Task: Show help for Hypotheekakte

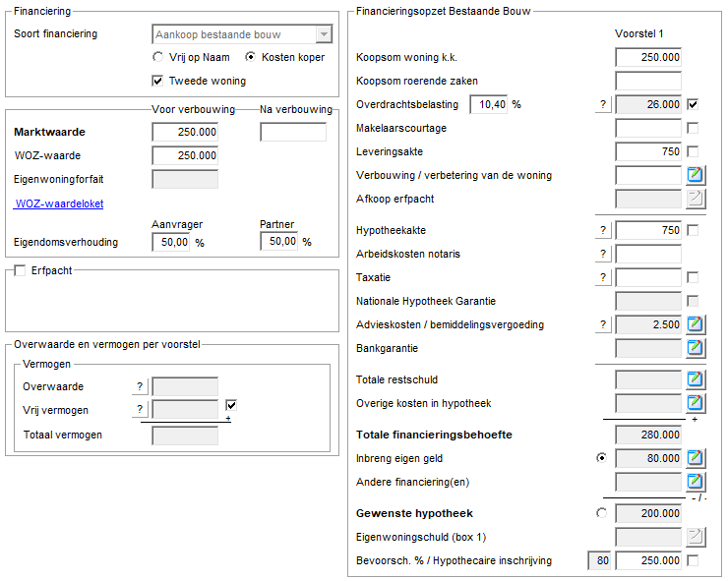Action: [x=603, y=230]
